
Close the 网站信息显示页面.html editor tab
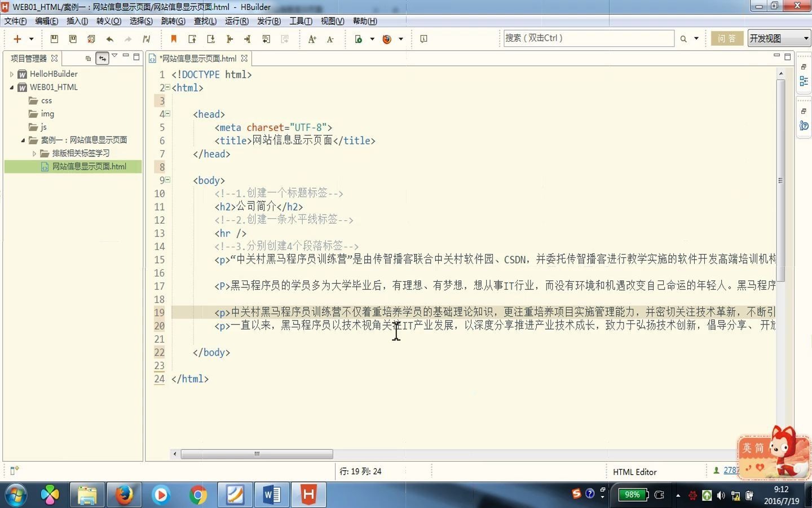244,58
